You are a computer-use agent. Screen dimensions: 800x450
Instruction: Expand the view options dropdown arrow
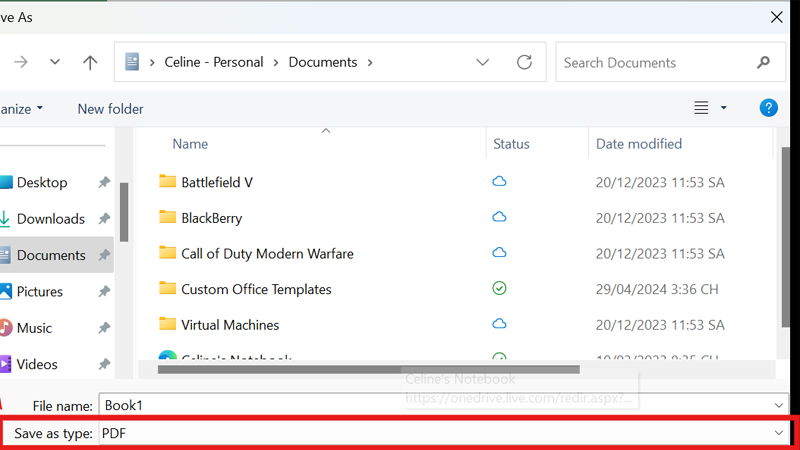[724, 108]
